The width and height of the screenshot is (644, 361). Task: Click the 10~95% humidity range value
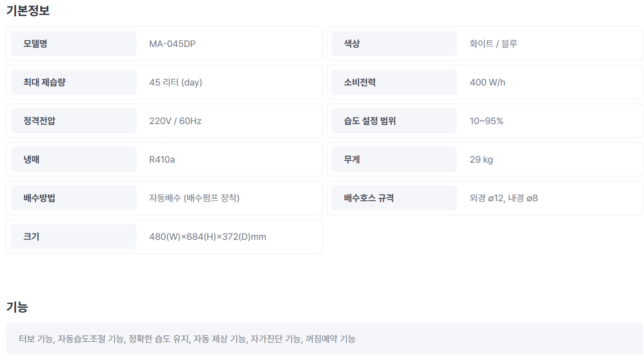pos(486,121)
